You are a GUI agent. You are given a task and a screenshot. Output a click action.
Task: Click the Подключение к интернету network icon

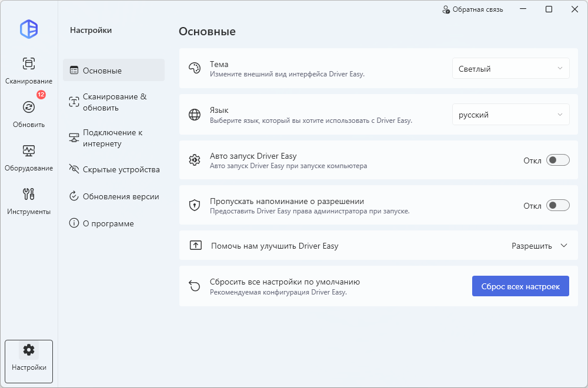pyautogui.click(x=74, y=138)
